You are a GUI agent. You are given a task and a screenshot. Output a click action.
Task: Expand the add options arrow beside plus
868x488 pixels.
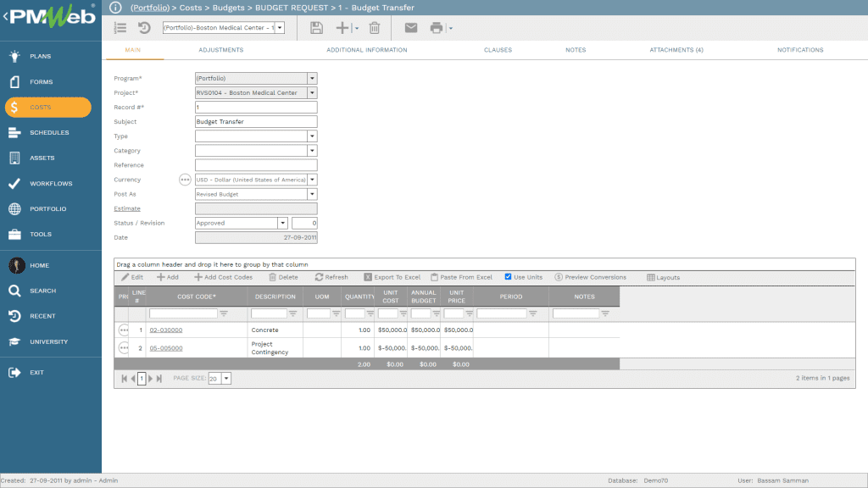pos(356,28)
